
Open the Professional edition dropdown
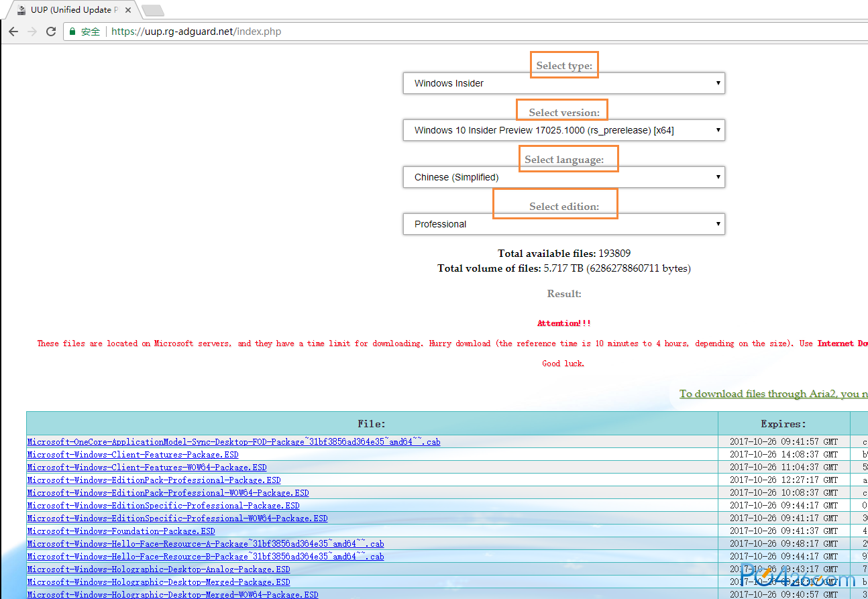[x=564, y=224]
